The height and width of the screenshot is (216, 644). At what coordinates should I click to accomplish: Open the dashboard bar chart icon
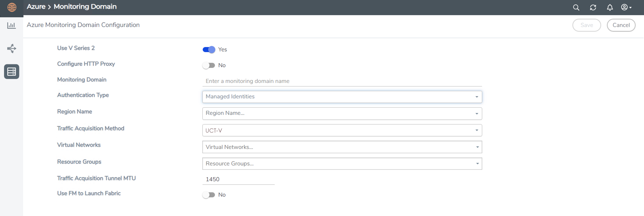11,25
